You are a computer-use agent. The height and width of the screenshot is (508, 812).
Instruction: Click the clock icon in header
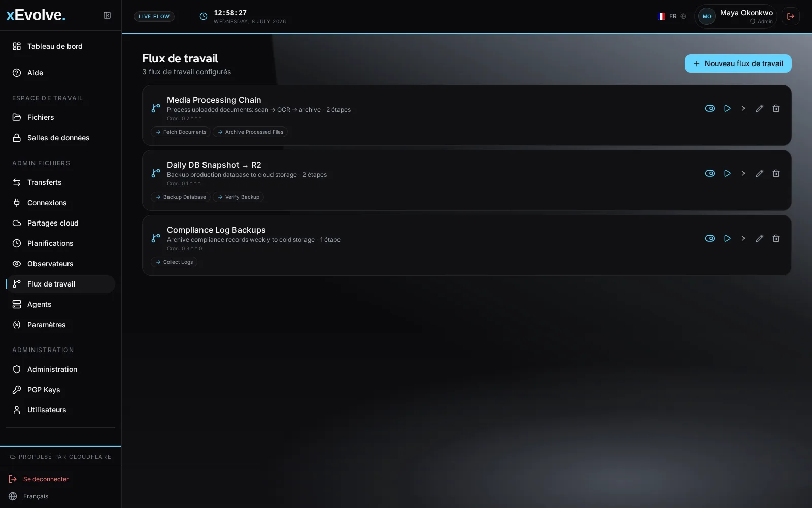[204, 16]
